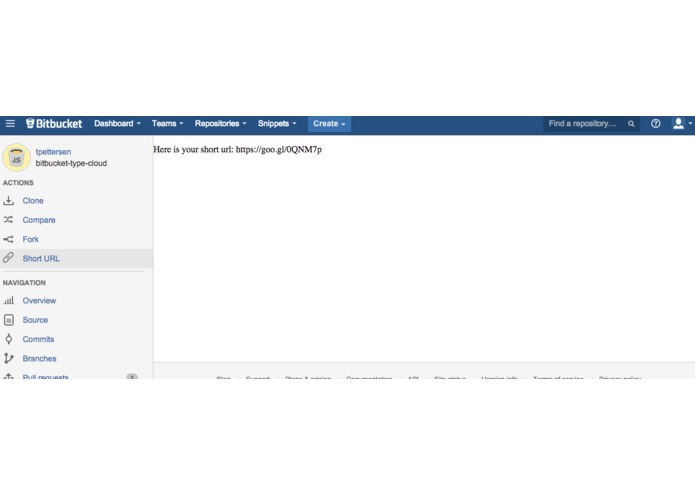
Task: Open the Repositories dropdown
Action: pyautogui.click(x=220, y=124)
